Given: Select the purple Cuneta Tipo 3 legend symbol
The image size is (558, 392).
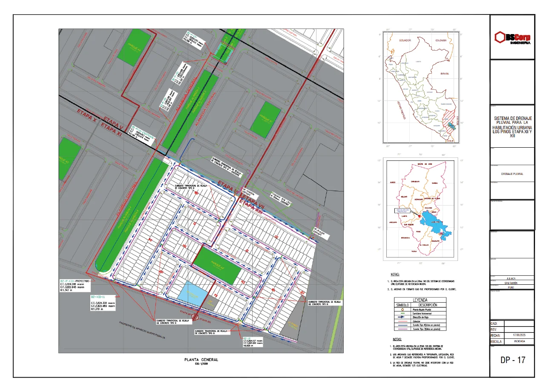Looking at the screenshot, I should [403, 329].
